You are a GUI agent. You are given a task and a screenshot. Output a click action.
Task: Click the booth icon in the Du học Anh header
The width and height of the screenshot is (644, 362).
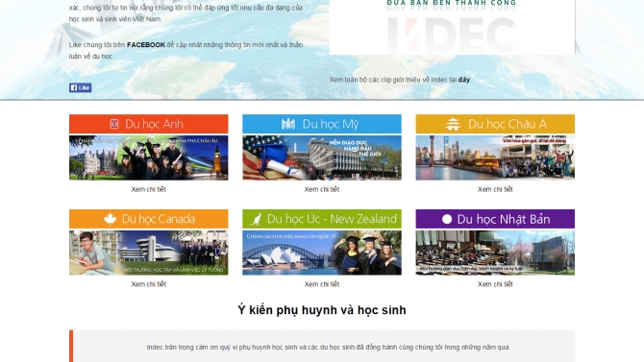(x=114, y=124)
